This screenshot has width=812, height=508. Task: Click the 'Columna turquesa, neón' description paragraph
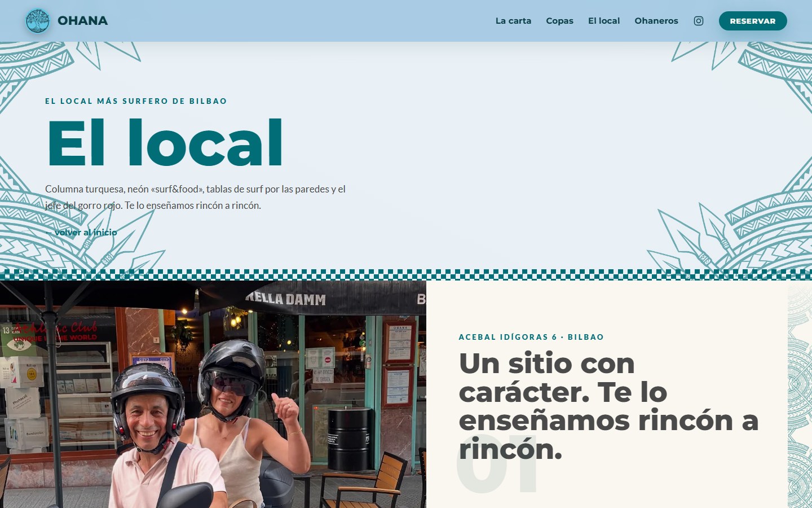click(195, 197)
